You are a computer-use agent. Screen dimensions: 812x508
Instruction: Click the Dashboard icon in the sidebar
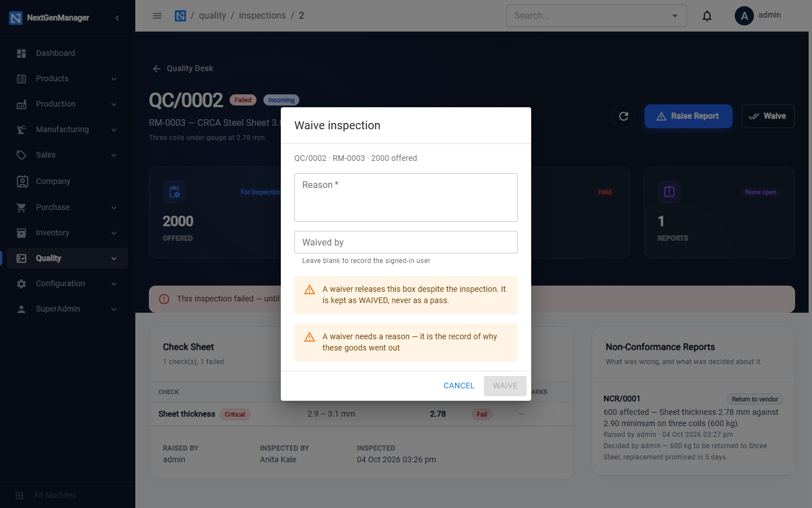(x=21, y=54)
